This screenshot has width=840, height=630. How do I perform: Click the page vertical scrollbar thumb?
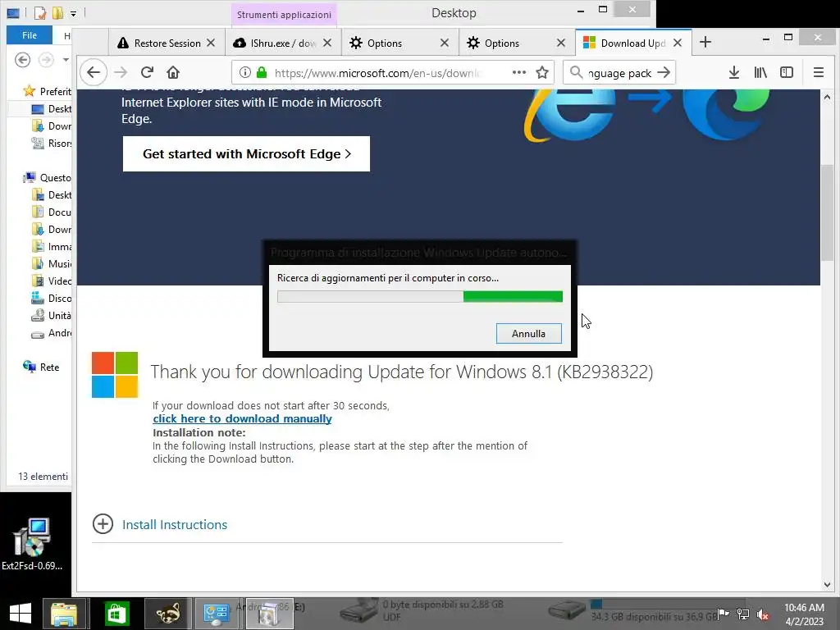(827, 213)
